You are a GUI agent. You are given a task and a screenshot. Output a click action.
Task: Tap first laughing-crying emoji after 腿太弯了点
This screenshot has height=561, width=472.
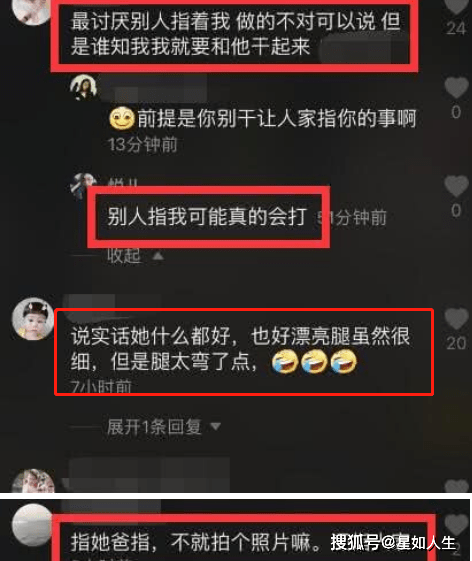(x=285, y=362)
